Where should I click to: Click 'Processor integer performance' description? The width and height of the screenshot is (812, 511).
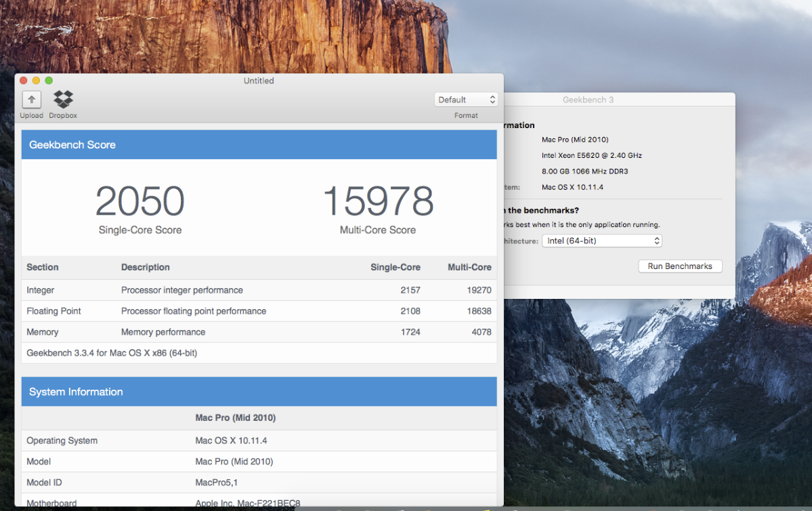click(181, 290)
